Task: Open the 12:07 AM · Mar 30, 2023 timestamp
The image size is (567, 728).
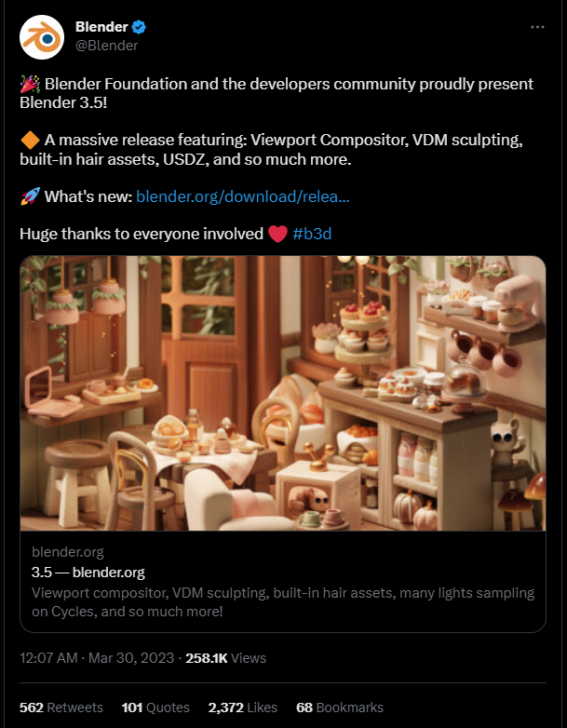Action: click(x=97, y=658)
